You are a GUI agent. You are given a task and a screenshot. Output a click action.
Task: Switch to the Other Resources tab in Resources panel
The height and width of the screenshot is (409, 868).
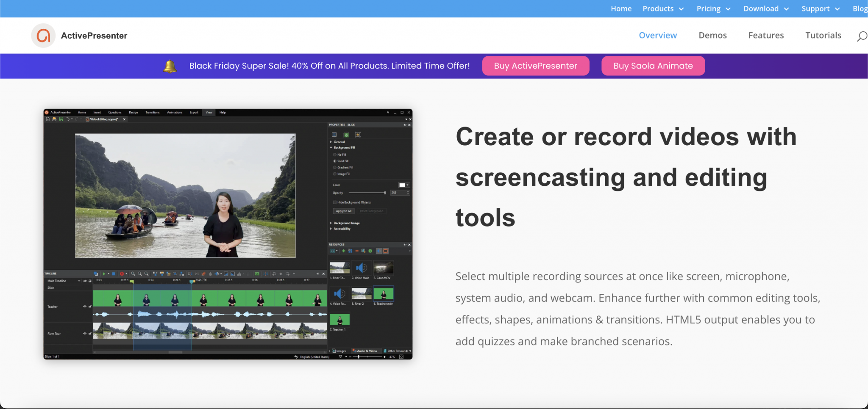coord(395,351)
